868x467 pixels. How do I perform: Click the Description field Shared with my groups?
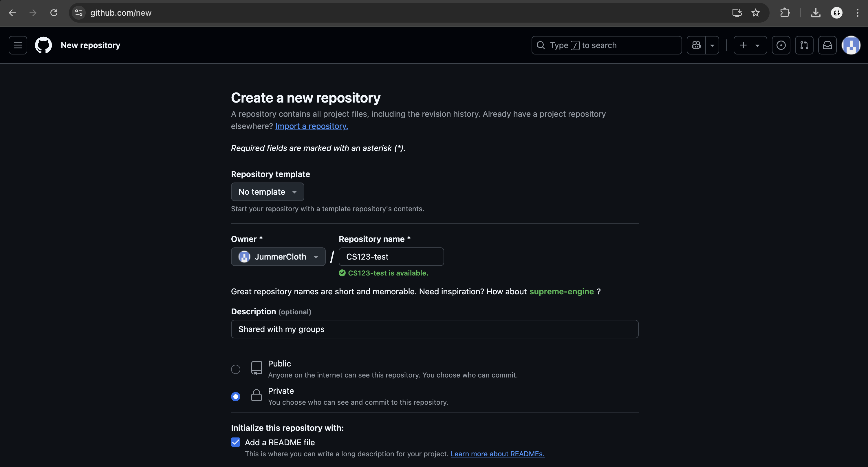pos(435,329)
